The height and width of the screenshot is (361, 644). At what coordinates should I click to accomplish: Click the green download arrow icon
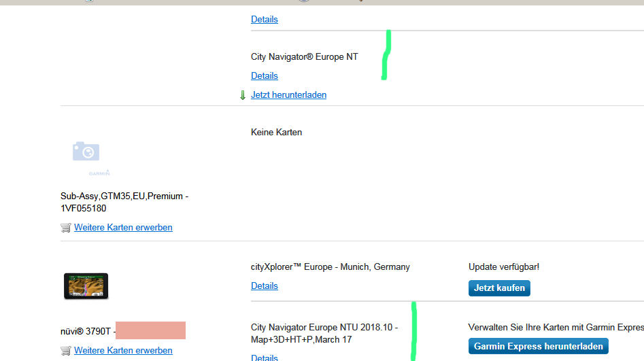[243, 95]
